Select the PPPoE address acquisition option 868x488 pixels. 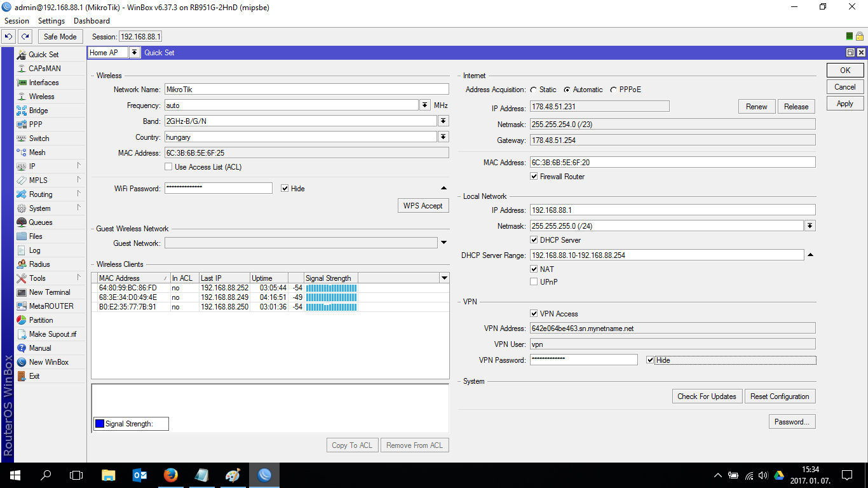(614, 90)
